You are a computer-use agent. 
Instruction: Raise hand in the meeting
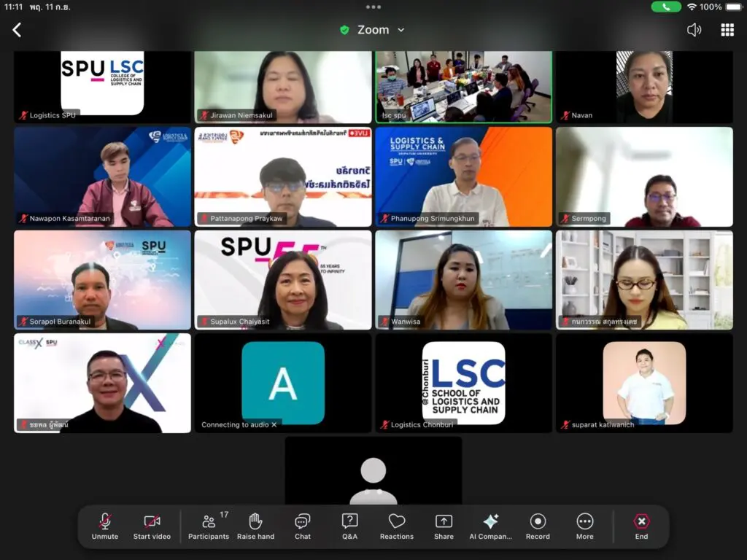tap(255, 526)
